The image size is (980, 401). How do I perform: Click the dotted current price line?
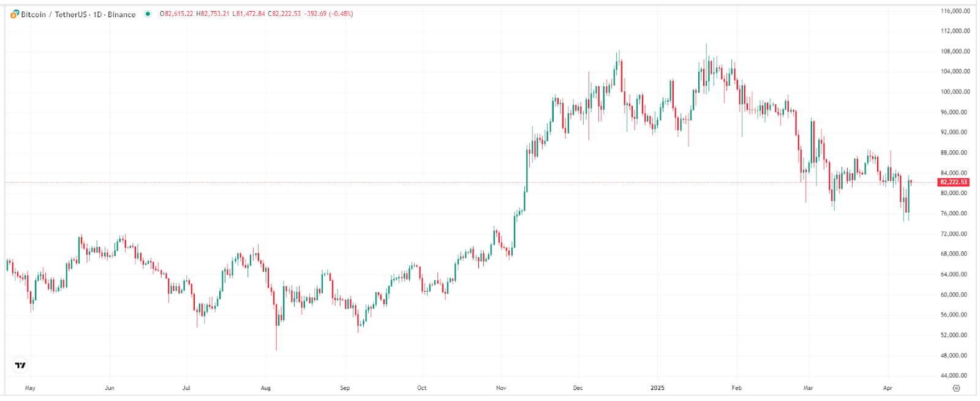(429, 182)
